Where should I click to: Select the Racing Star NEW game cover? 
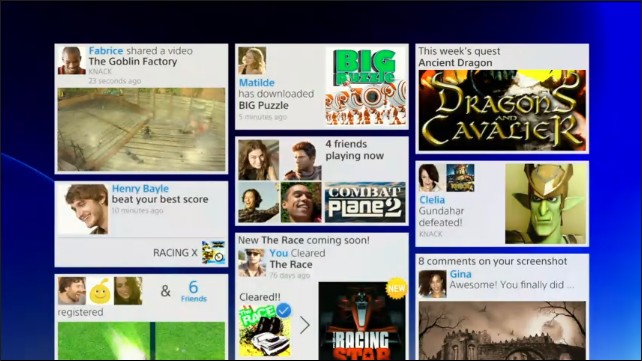click(362, 321)
